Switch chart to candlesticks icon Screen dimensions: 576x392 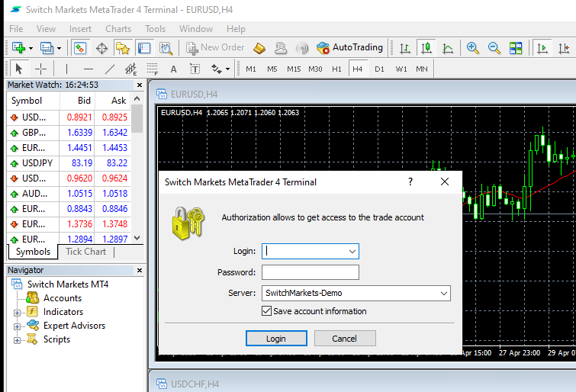[x=426, y=48]
